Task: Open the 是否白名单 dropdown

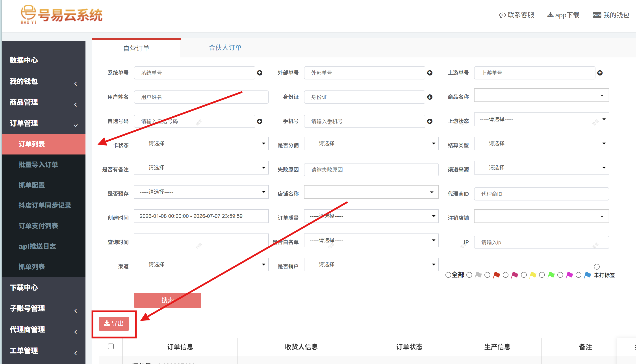Action: [371, 241]
